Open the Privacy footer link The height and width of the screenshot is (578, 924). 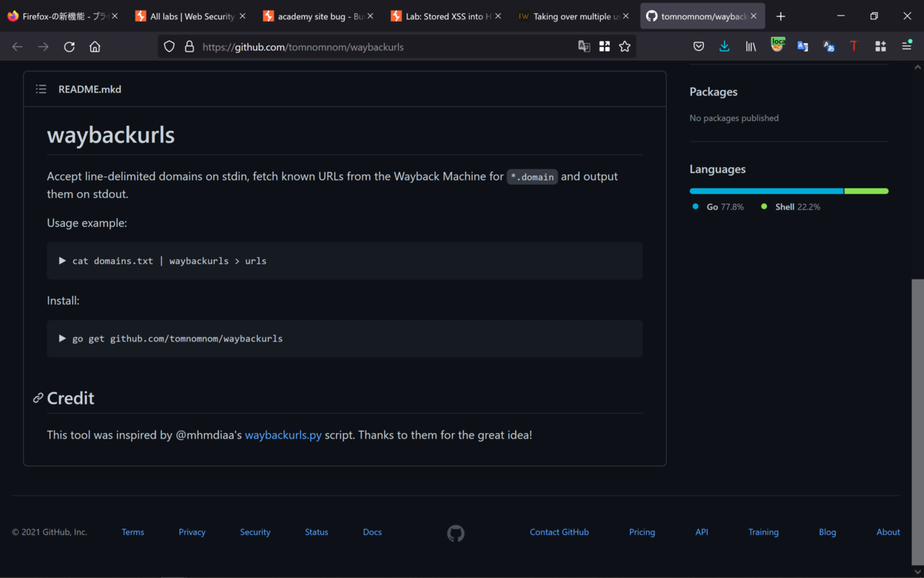(192, 532)
